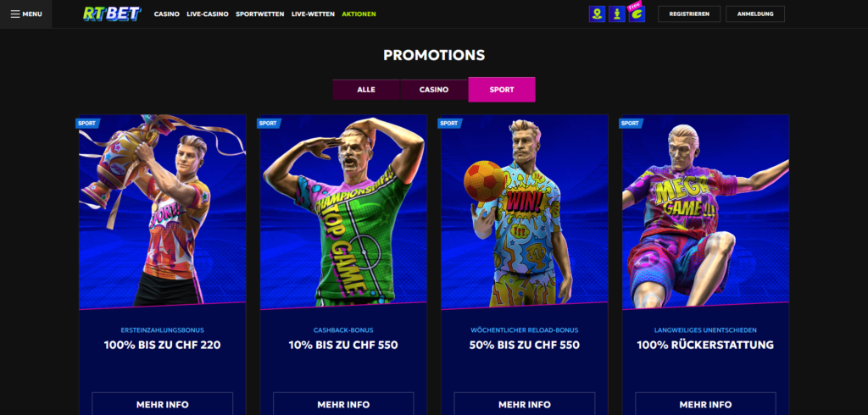The width and height of the screenshot is (868, 415).
Task: Click the REGISTRIEREN button
Action: pyautogui.click(x=689, y=14)
